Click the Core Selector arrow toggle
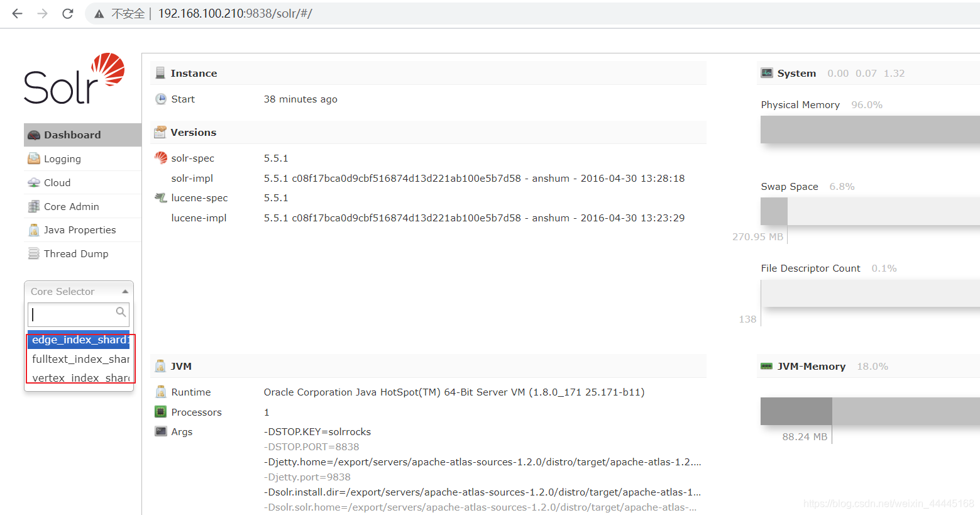Screen dimensions: 980x515 125,292
